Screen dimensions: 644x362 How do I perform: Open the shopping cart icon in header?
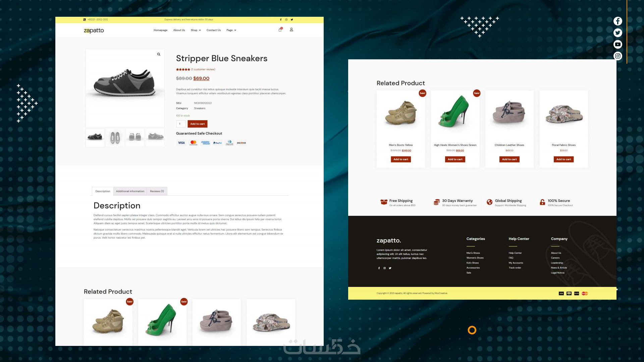280,30
